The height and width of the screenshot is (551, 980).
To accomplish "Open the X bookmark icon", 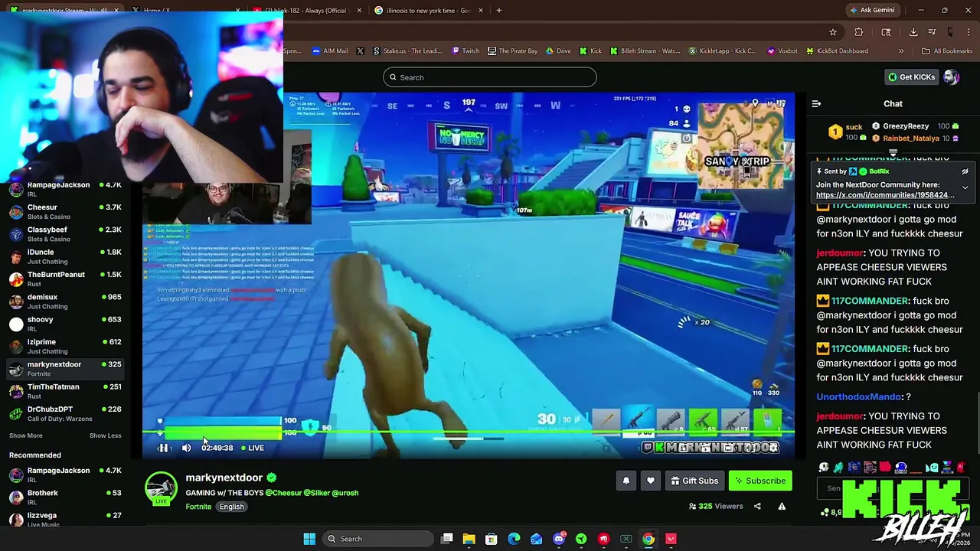I will pos(361,51).
